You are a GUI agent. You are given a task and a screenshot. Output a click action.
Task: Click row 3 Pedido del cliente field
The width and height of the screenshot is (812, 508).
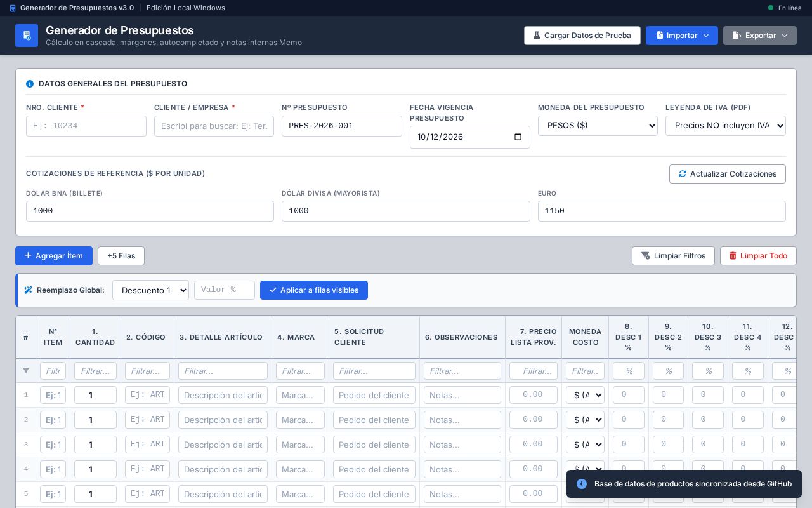click(x=374, y=444)
